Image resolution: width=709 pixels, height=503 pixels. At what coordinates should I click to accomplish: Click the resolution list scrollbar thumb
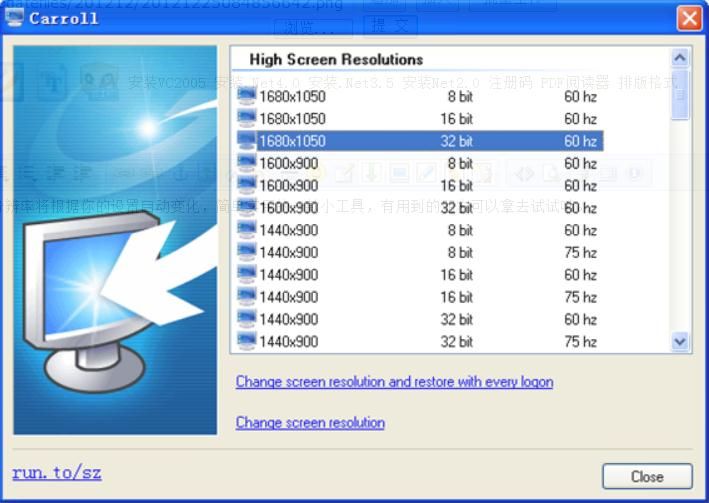680,95
